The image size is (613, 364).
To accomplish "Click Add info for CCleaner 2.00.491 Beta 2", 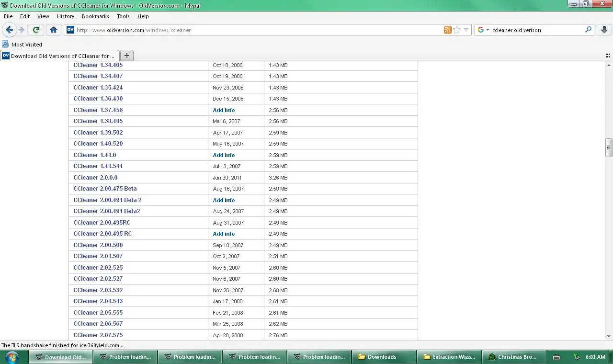I will pos(224,200).
